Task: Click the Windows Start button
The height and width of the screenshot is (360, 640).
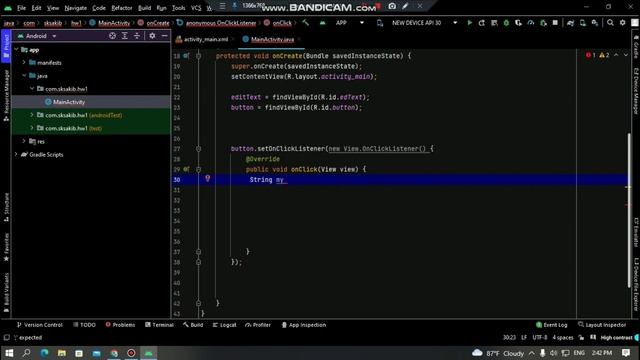Action: click(9, 353)
